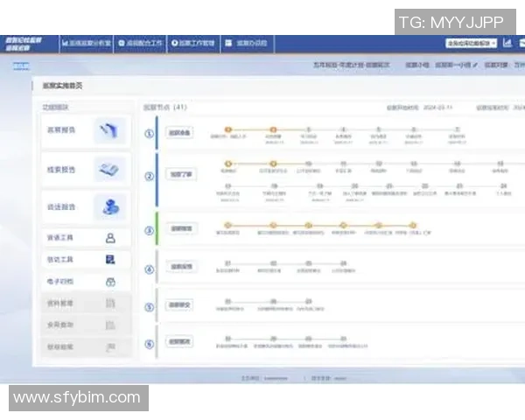Click the start date 2024-03-11
Screen dimensions: 525x420
[438, 108]
